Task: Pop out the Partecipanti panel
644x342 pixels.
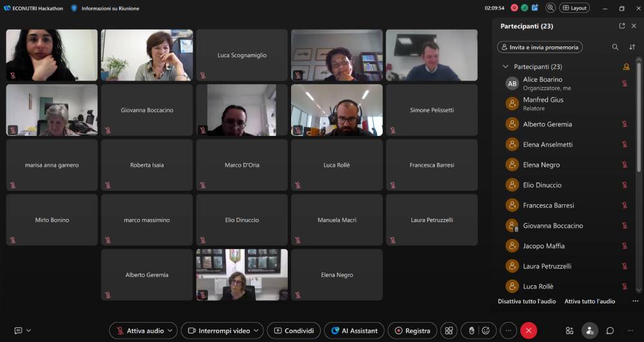Action: pos(621,26)
